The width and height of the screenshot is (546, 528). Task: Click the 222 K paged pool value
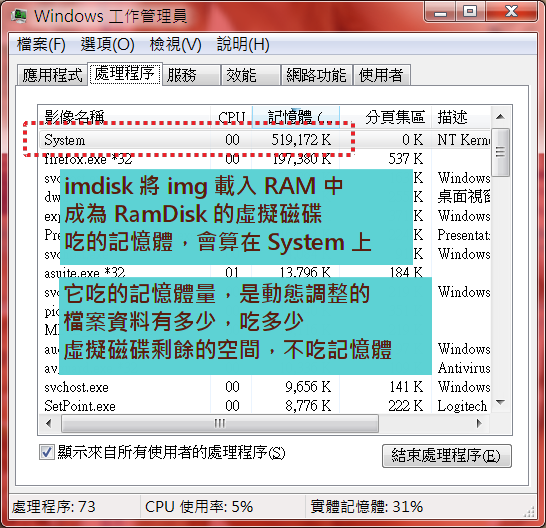(406, 406)
